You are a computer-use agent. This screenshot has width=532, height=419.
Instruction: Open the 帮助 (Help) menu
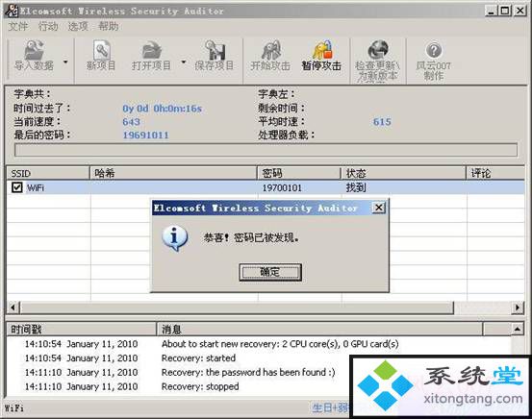point(109,26)
